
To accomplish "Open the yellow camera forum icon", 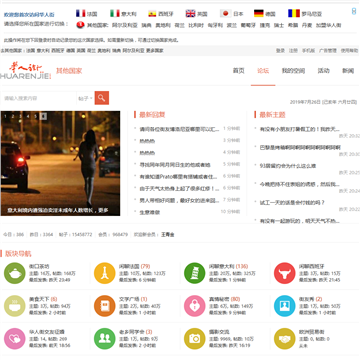I will [x=195, y=339].
